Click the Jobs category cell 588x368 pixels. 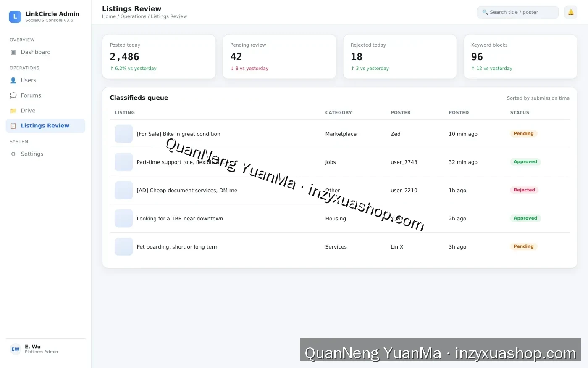click(x=331, y=162)
